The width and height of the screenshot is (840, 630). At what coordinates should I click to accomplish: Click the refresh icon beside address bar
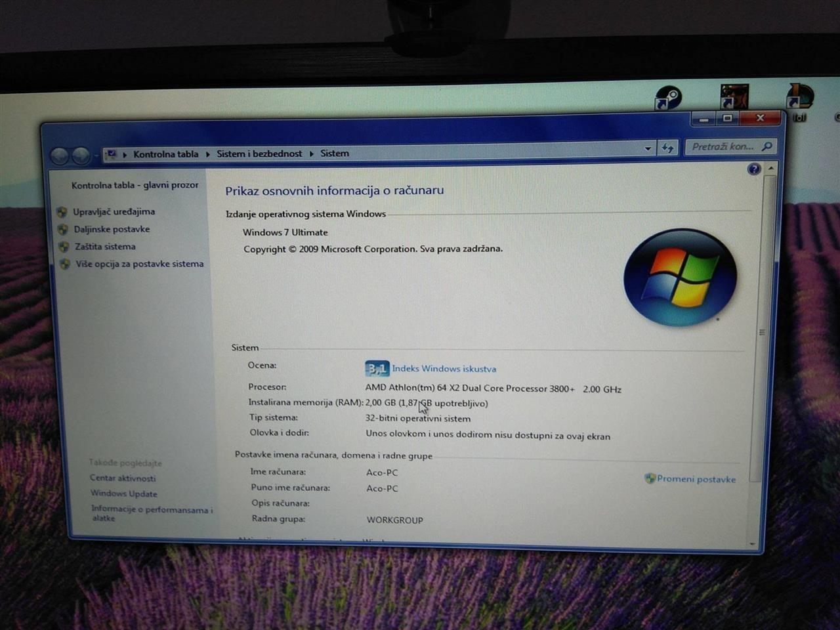[667, 148]
